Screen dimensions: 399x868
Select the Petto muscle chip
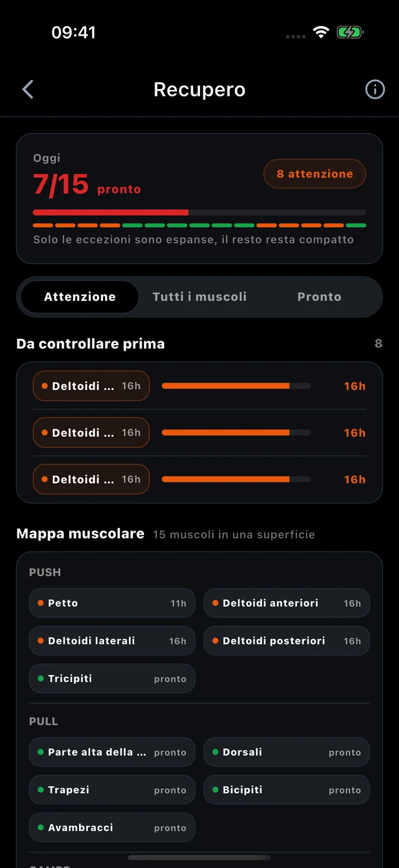tap(112, 603)
